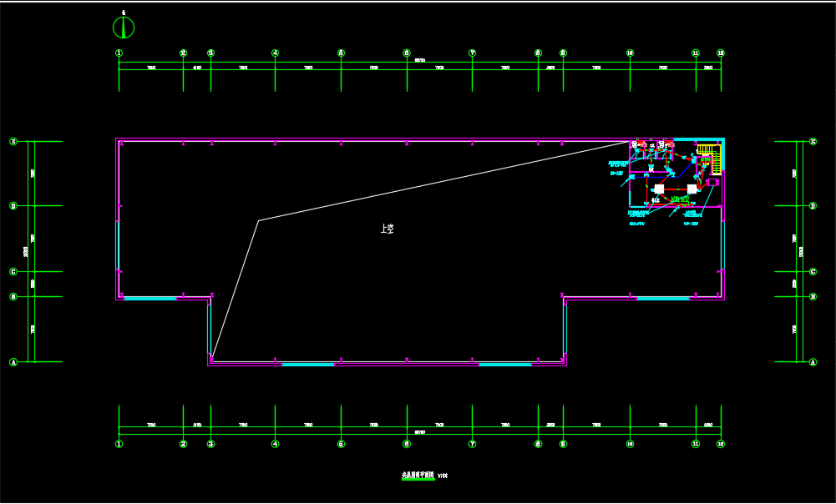Select the bottom-row axis bubble 4

click(x=275, y=444)
